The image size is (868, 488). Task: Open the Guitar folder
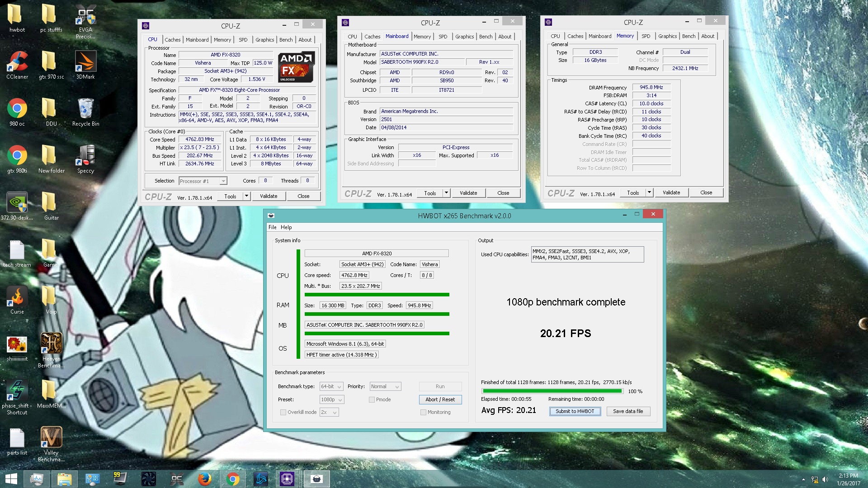tap(51, 206)
